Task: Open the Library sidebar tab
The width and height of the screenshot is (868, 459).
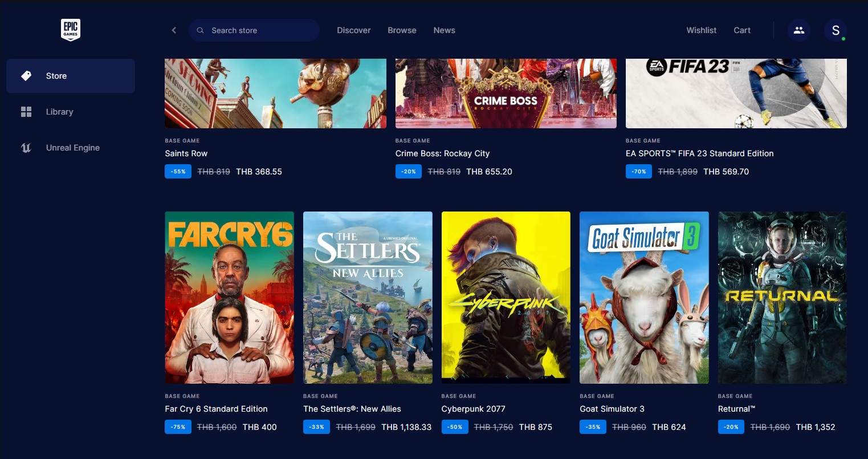Action: tap(71, 112)
